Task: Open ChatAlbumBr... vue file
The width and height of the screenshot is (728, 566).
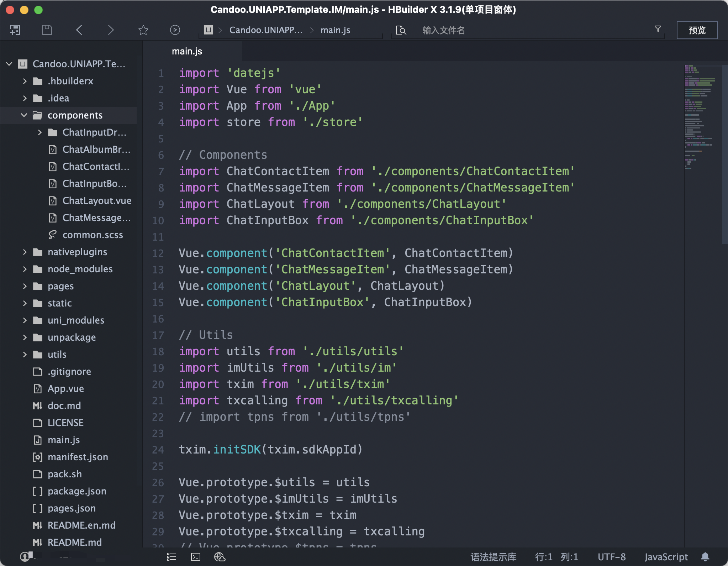Action: (x=96, y=150)
